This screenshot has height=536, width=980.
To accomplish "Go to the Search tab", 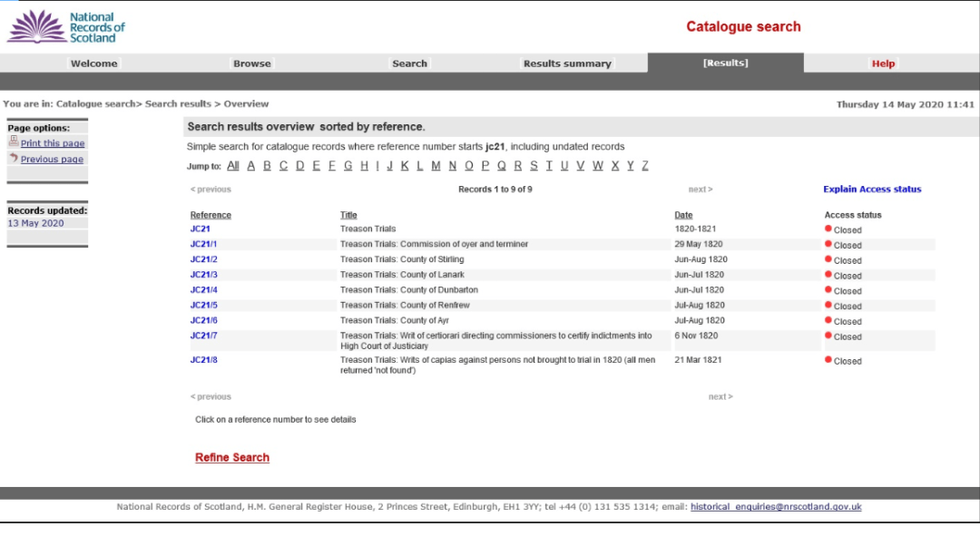I will [409, 63].
